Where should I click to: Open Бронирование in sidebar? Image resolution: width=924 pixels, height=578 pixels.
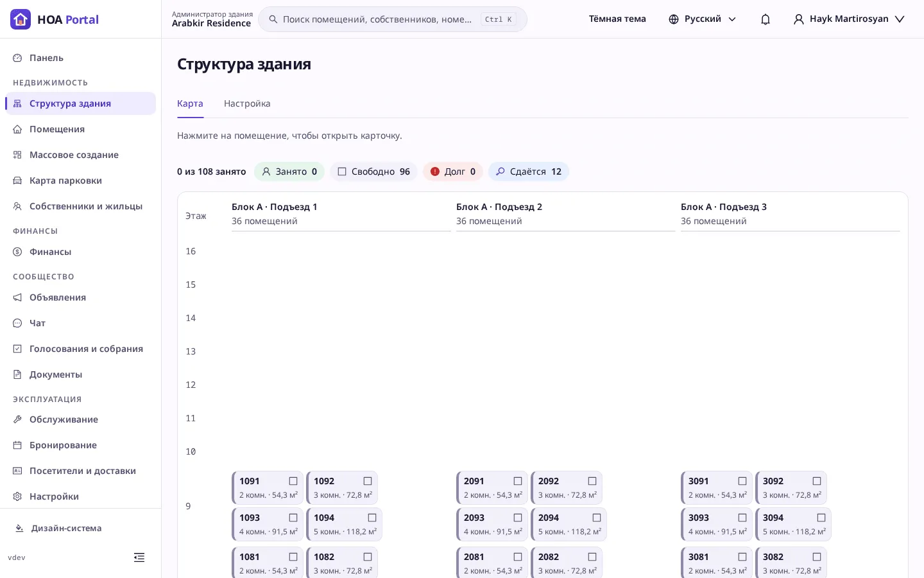coord(80,445)
